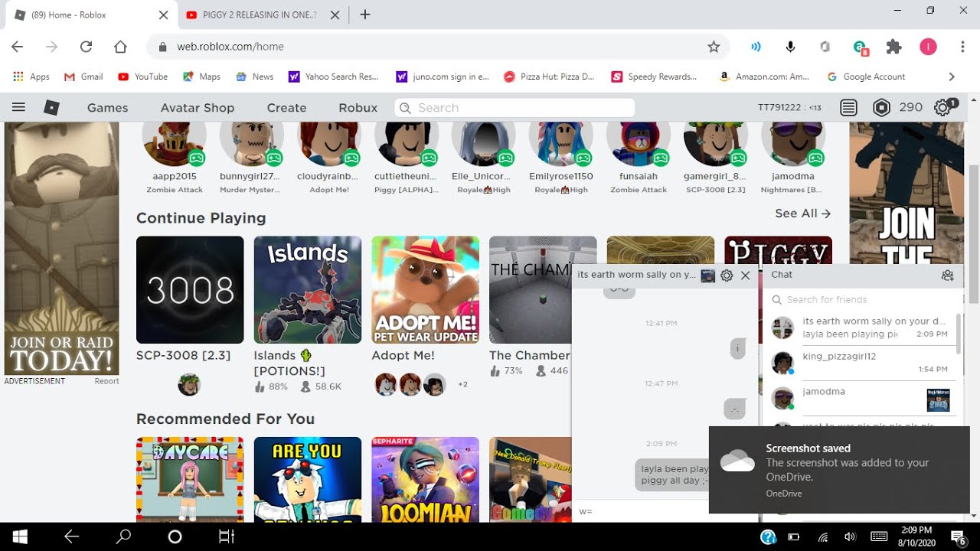Open the Roblox hamburger navigation menu
The image size is (980, 551).
(x=19, y=108)
